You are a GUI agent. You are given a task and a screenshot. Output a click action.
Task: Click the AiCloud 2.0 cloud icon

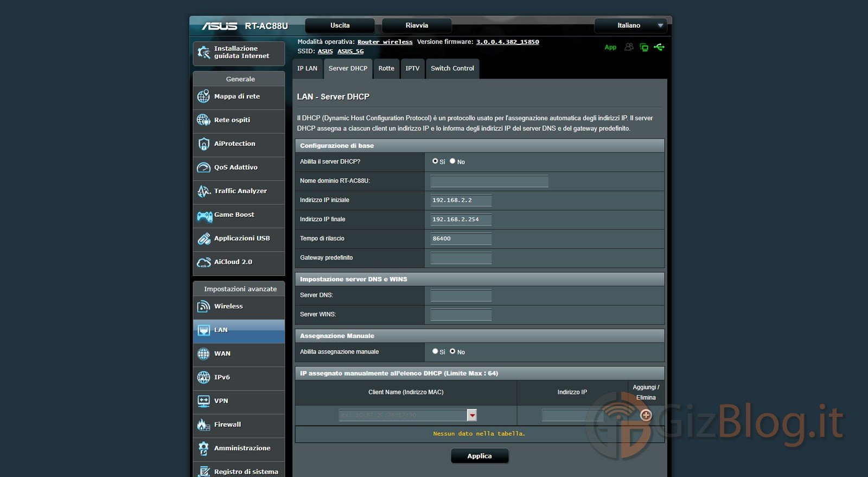pyautogui.click(x=203, y=262)
